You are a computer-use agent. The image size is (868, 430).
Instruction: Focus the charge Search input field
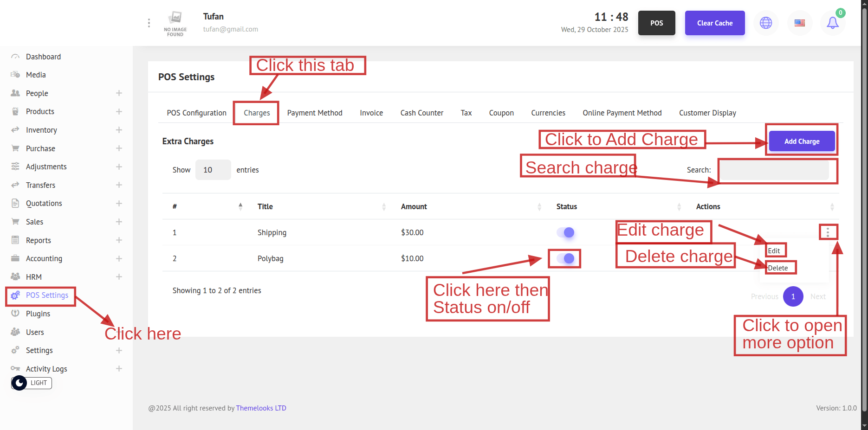coord(774,170)
